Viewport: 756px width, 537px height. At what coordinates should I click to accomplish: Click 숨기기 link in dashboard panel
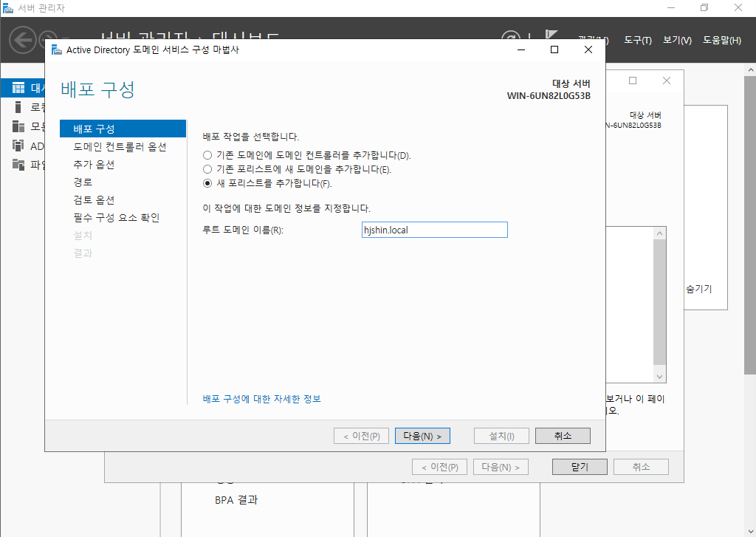pyautogui.click(x=698, y=289)
